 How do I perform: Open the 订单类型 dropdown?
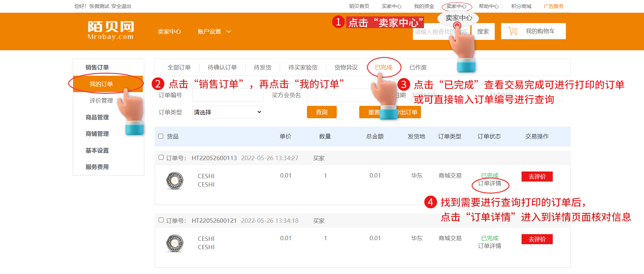228,112
